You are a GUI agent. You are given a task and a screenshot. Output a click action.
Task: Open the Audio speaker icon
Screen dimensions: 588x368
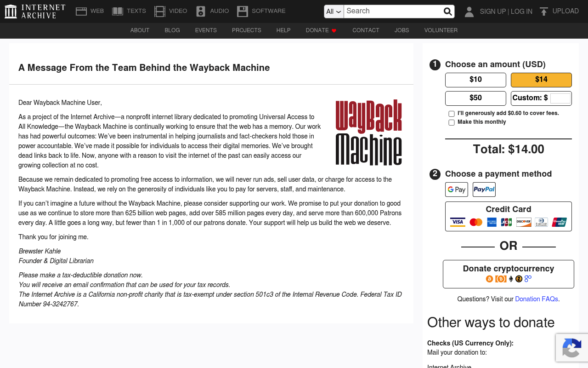click(201, 11)
